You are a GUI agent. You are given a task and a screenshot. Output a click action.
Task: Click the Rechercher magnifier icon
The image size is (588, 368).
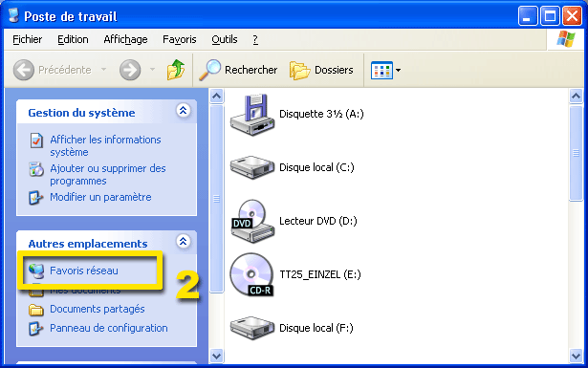point(209,70)
